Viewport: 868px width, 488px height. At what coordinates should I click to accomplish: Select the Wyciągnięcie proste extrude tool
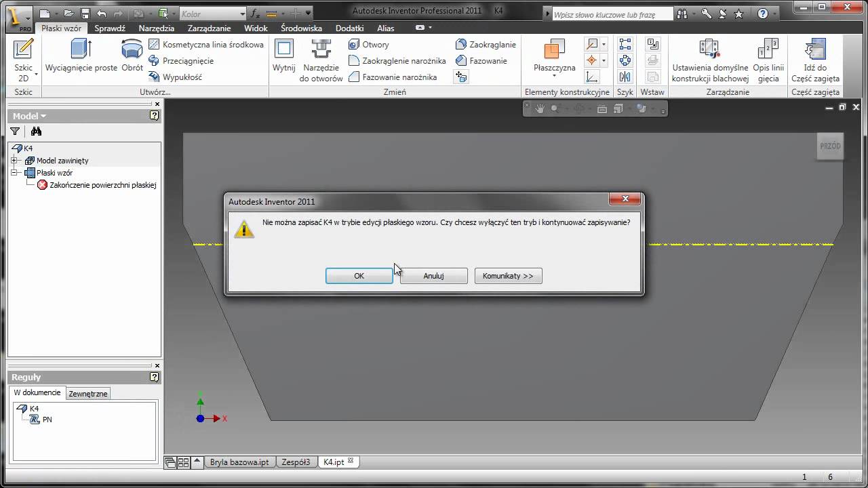coord(81,56)
